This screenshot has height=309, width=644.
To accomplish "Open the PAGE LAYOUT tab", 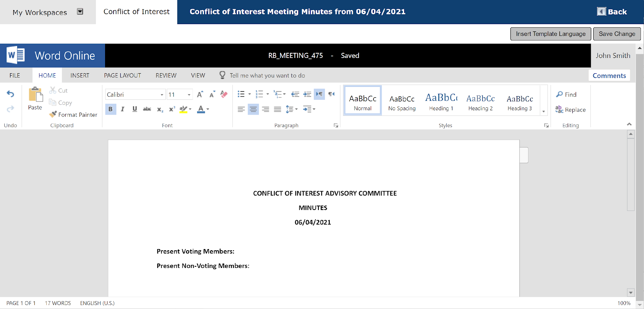I will pos(123,75).
